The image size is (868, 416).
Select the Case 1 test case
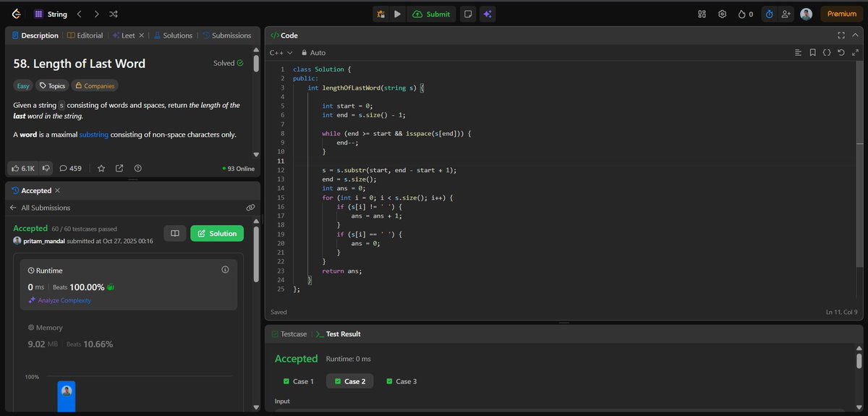(297, 381)
